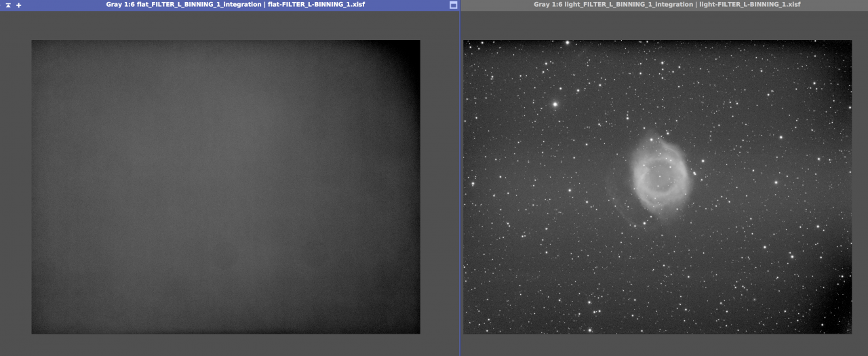Click the flat field image in the flat window
The image size is (868, 356).
[x=226, y=186]
